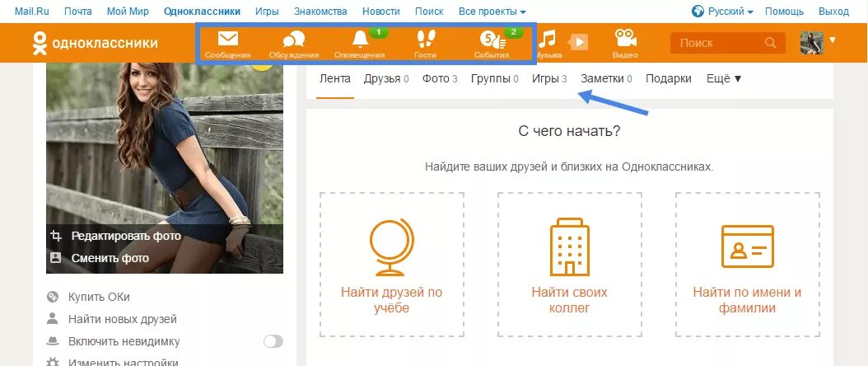Expand the Все проекты dropdown
868x366 pixels.
coord(492,11)
